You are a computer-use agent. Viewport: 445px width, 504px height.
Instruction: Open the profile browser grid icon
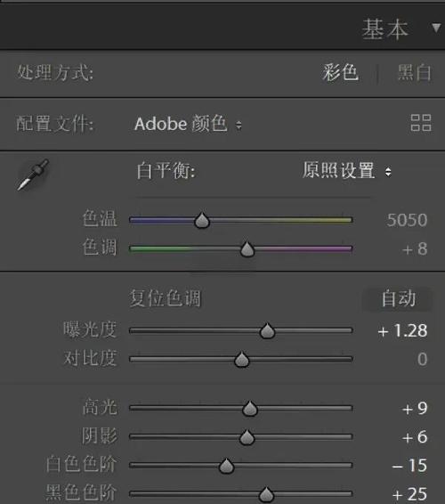(x=421, y=123)
